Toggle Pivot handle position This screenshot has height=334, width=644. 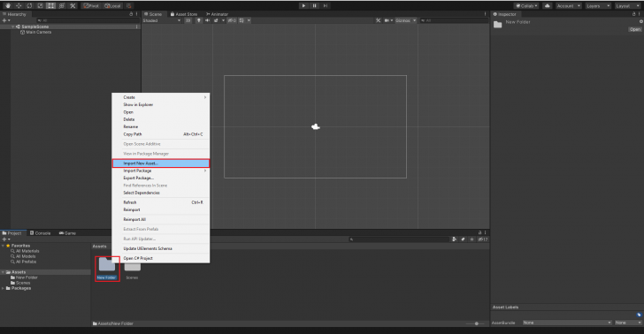91,6
